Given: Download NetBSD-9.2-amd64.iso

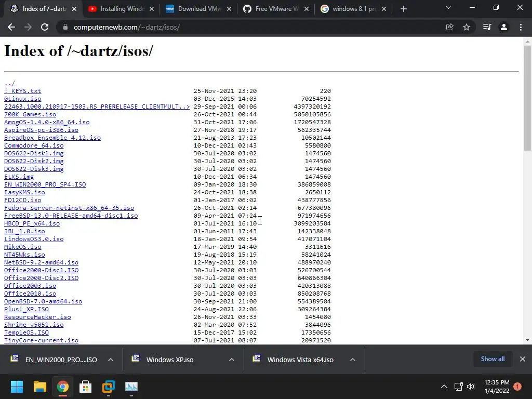Looking at the screenshot, I should (x=42, y=262).
